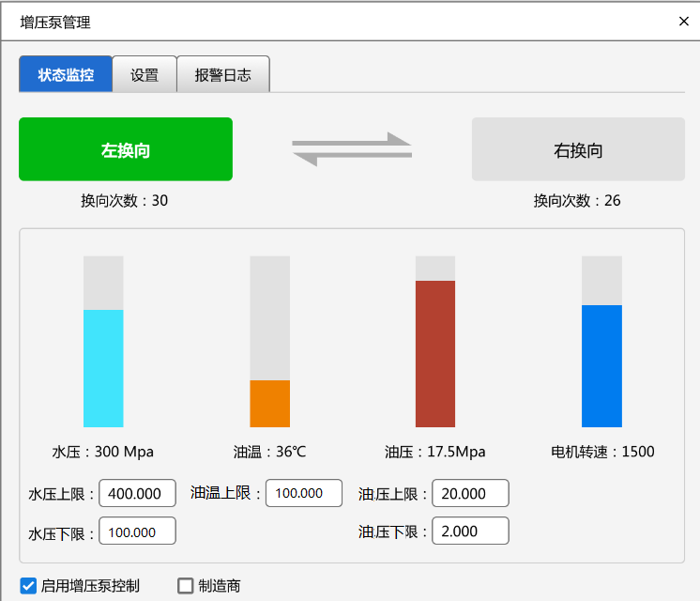The width and height of the screenshot is (700, 601).
Task: Click the left 换向次数：30 label
Action: coord(124,200)
